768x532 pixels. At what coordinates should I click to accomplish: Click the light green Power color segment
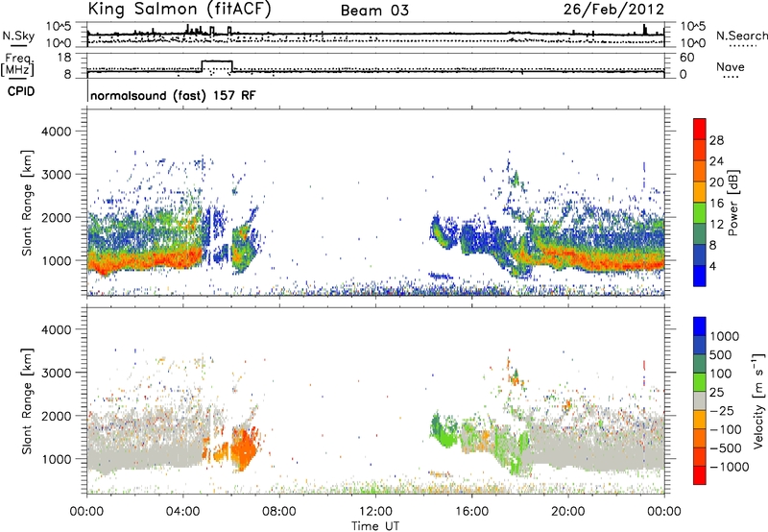700,213
